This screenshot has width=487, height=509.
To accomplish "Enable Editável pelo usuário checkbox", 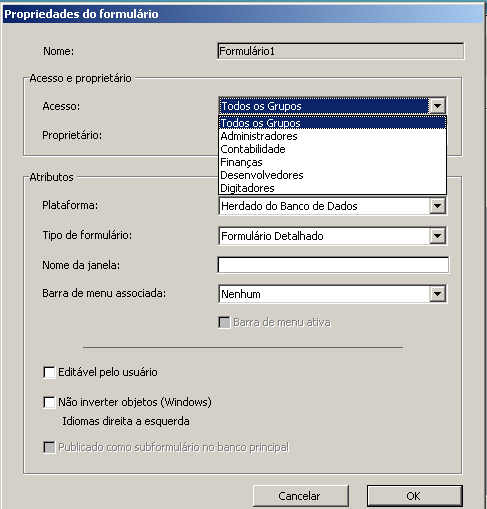I will coord(49,372).
